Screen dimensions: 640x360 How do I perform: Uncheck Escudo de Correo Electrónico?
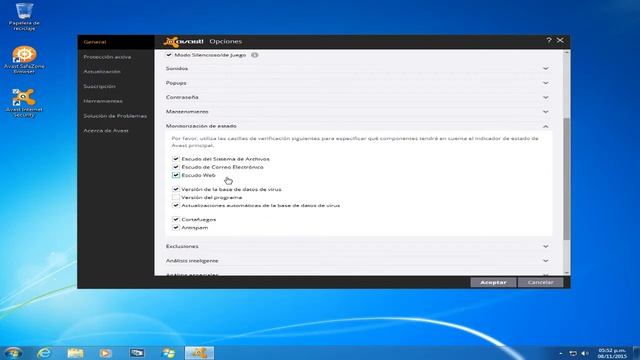pos(176,167)
